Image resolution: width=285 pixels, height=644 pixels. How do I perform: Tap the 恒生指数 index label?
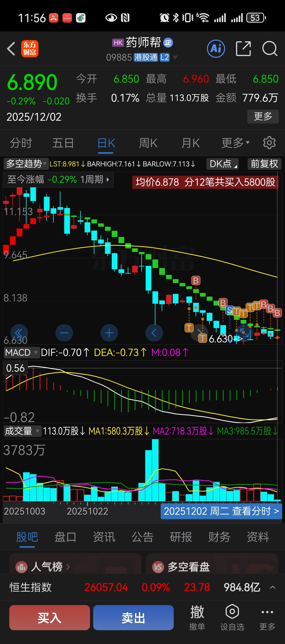click(x=31, y=587)
